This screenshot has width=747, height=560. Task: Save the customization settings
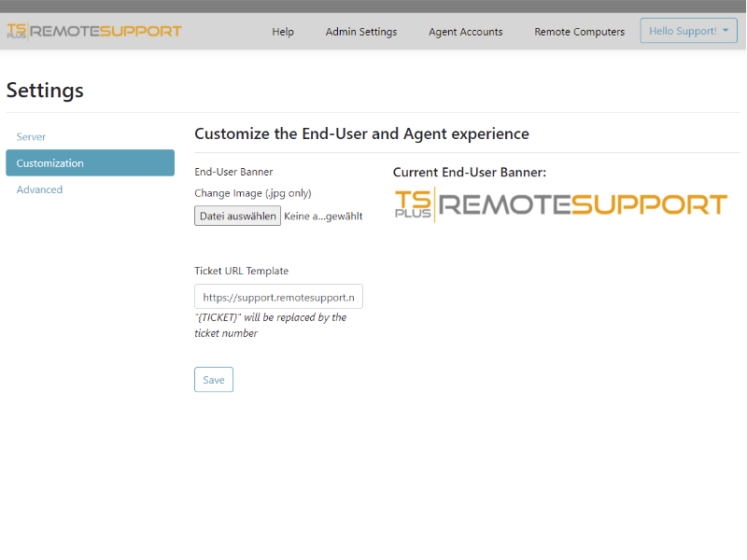coord(214,380)
